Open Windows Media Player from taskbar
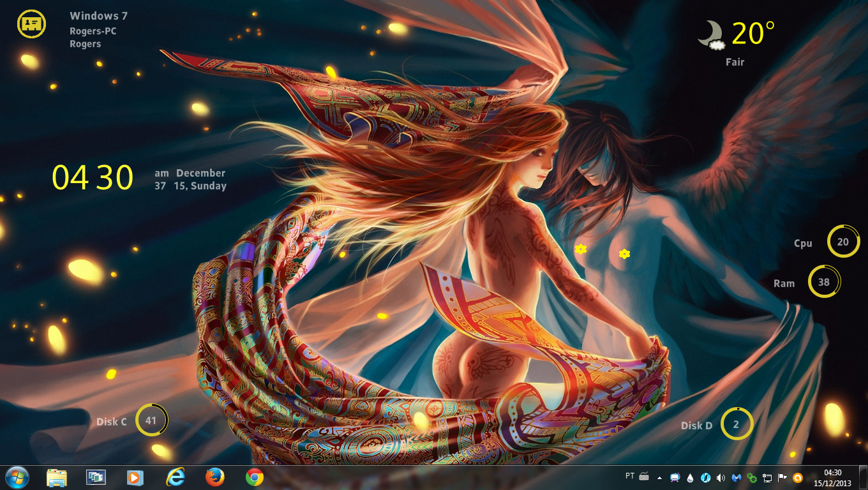The height and width of the screenshot is (490, 868). (x=135, y=477)
